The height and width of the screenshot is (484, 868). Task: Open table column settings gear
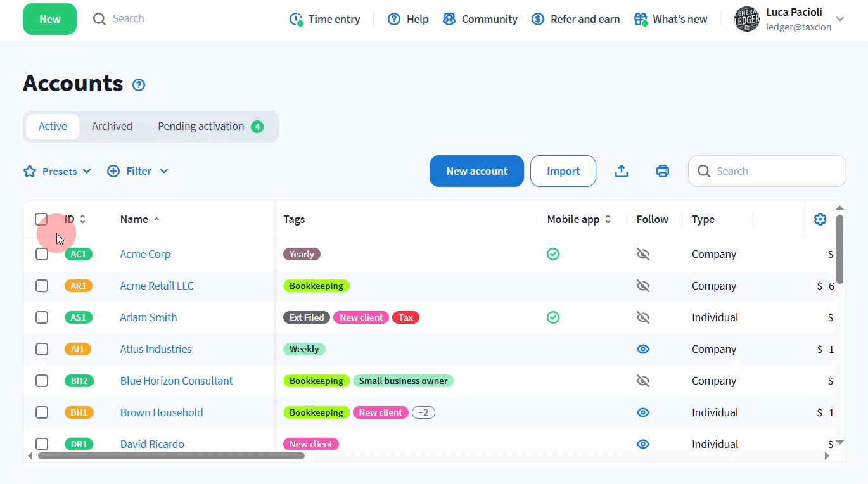(x=820, y=219)
